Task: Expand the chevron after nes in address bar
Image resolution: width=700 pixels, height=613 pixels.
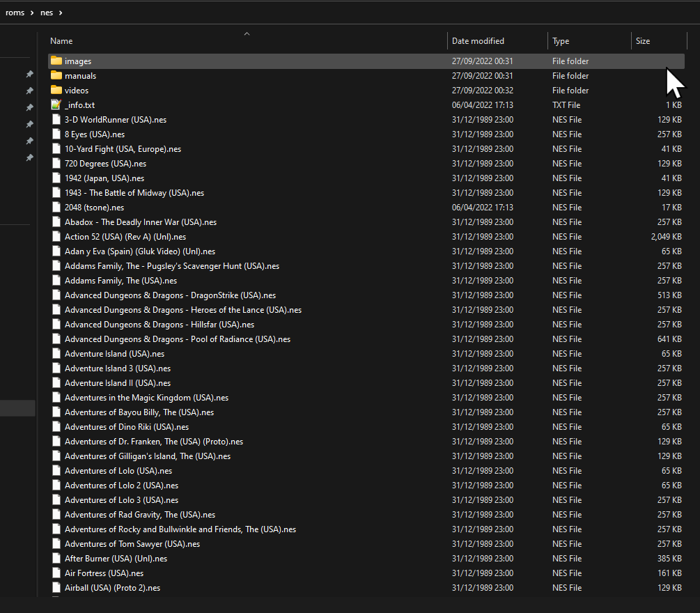Action: click(x=61, y=13)
